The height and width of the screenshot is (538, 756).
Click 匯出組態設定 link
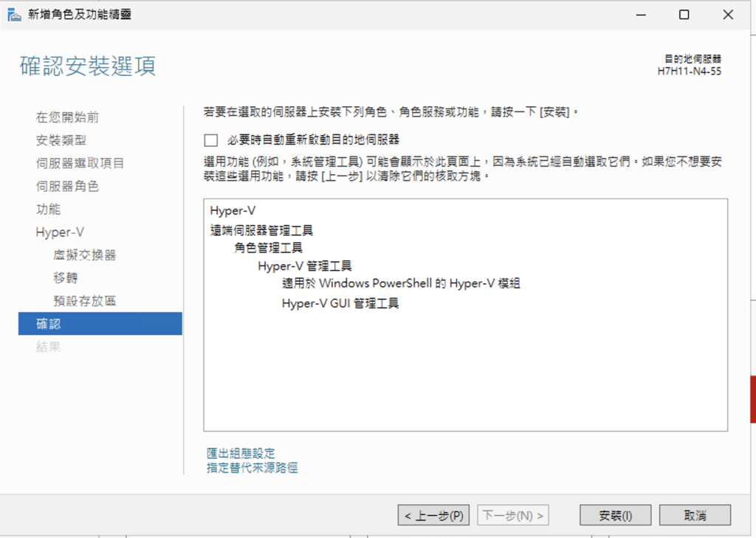[x=241, y=453]
